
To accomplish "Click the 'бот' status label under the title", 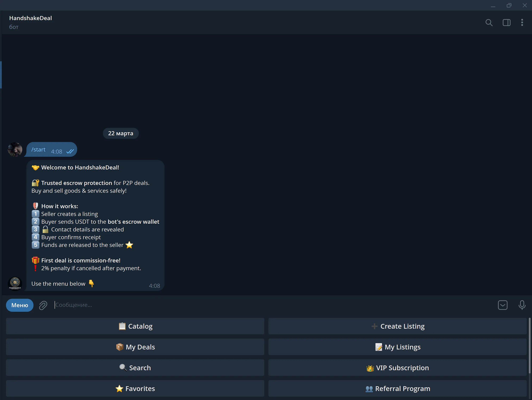I will pos(14,27).
